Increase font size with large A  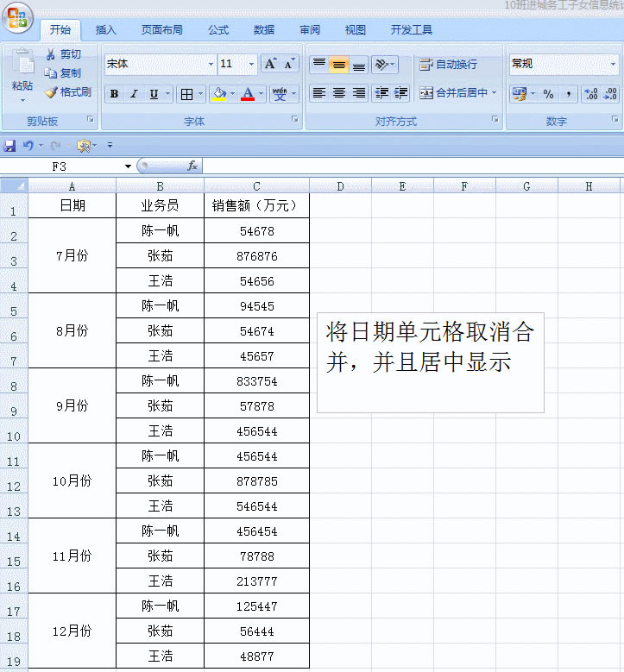pyautogui.click(x=271, y=64)
